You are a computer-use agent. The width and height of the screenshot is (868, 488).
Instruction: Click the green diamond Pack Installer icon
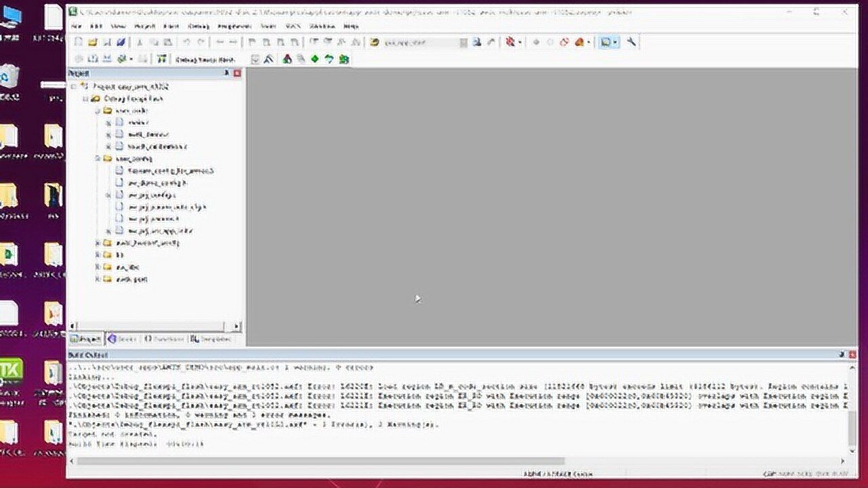tap(315, 59)
